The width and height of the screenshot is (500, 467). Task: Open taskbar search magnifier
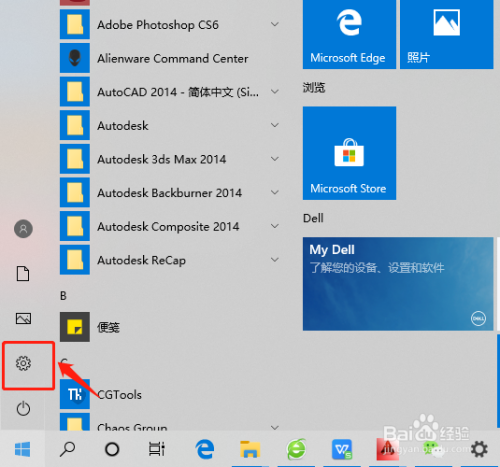(x=67, y=449)
